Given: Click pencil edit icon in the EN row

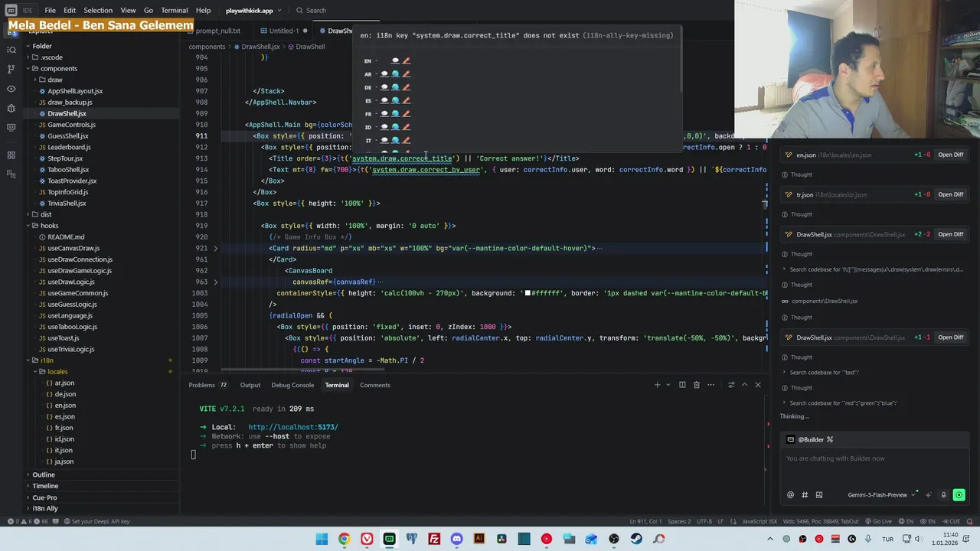Looking at the screenshot, I should [x=407, y=60].
